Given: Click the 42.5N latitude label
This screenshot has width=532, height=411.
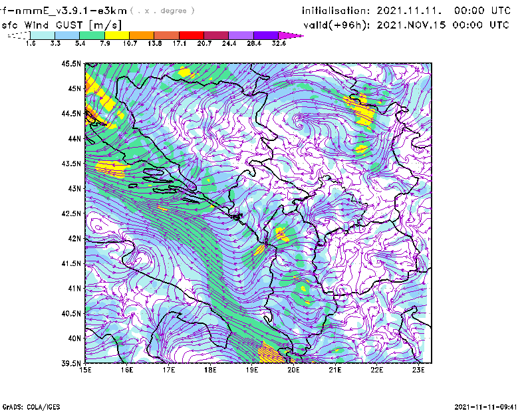Looking at the screenshot, I should click(x=71, y=213).
